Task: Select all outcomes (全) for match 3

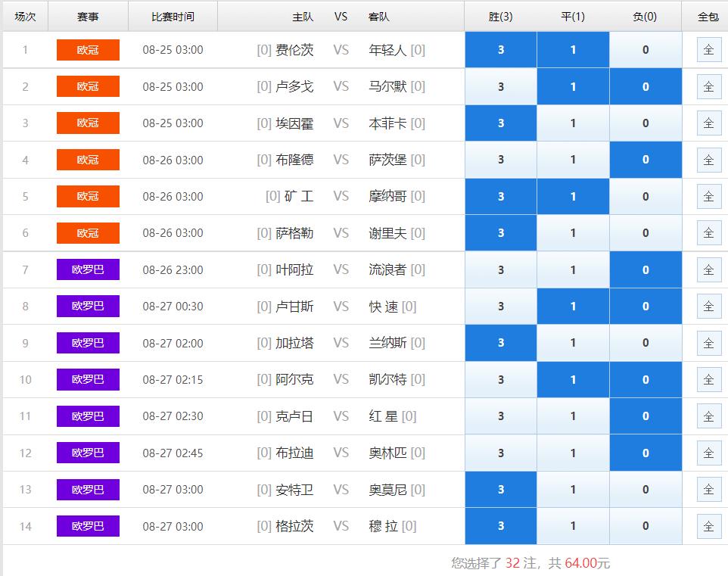Action: pyautogui.click(x=708, y=123)
